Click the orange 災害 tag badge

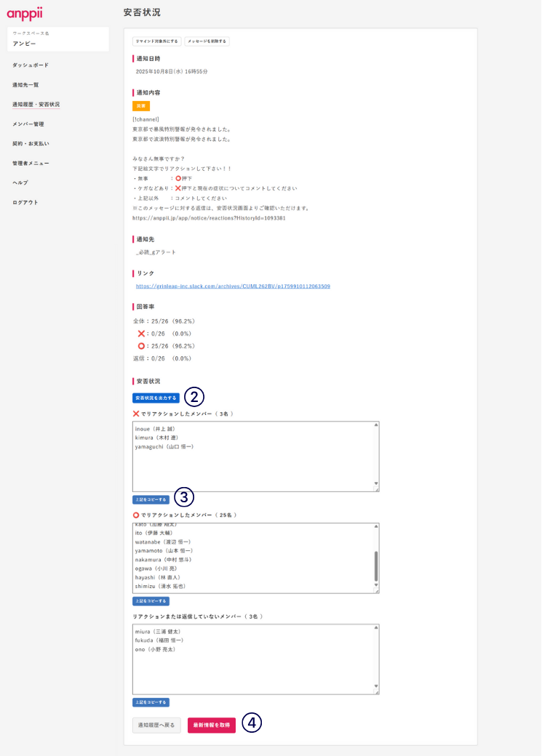[x=141, y=106]
